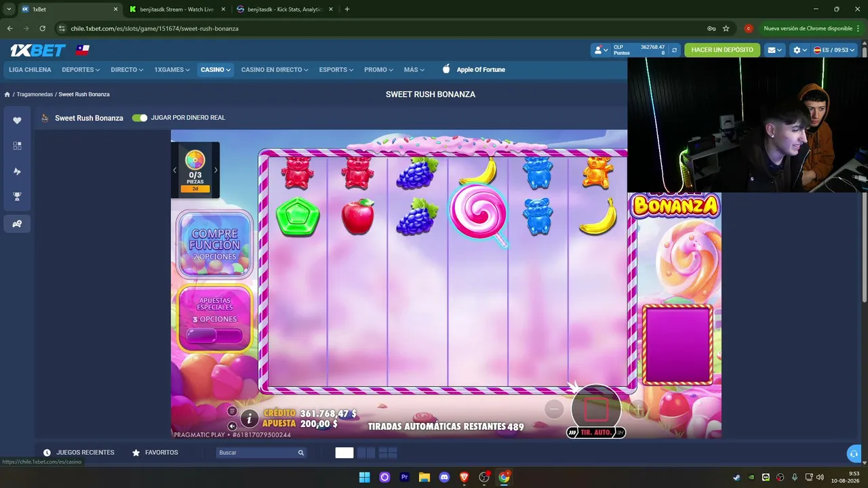Viewport: 868px width, 488px height.
Task: Open the Casino menu
Action: click(x=216, y=70)
